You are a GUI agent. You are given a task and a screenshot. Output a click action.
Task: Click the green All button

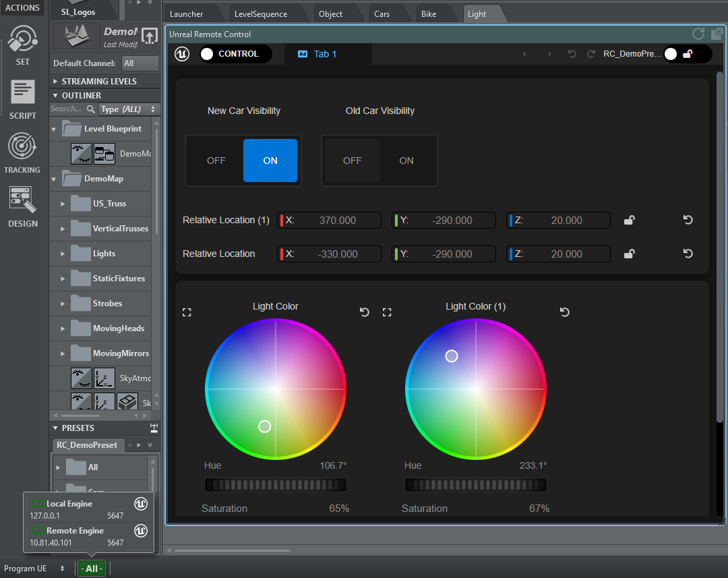(92, 569)
